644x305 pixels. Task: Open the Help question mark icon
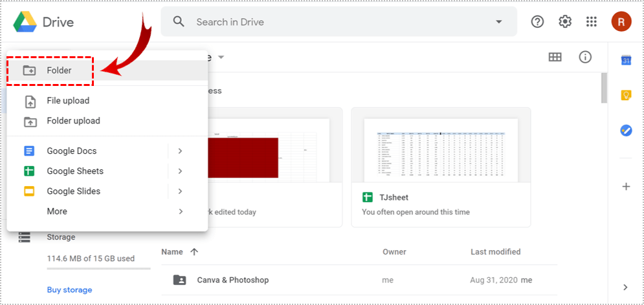[537, 22]
